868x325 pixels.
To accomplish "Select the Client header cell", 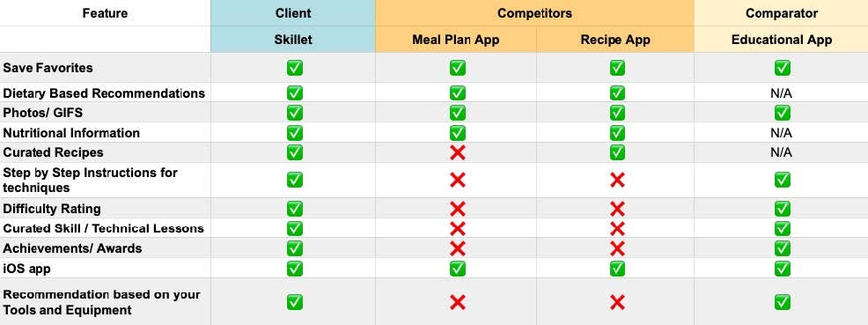I will (293, 12).
